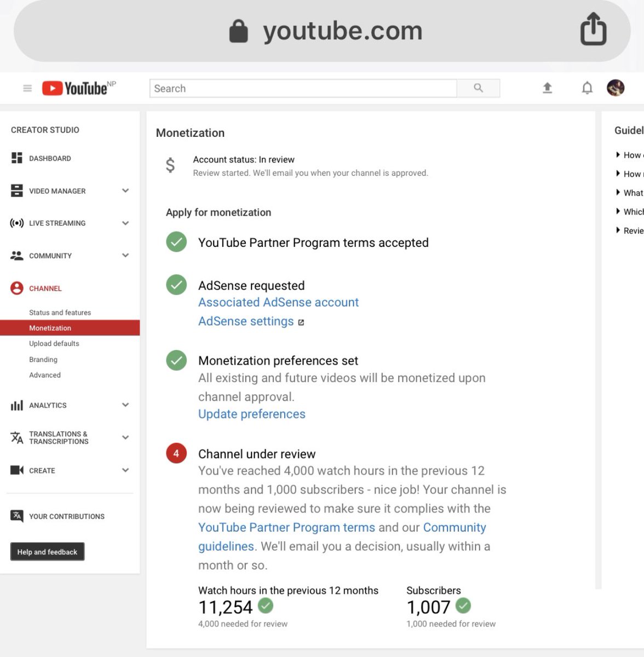Open the notifications bell
This screenshot has height=657, width=644.
pos(587,88)
